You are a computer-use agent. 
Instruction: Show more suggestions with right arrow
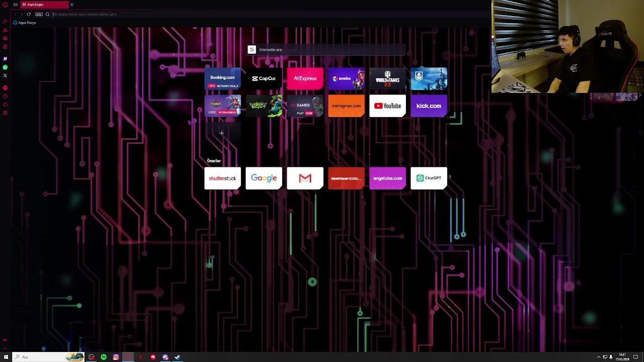450,177
